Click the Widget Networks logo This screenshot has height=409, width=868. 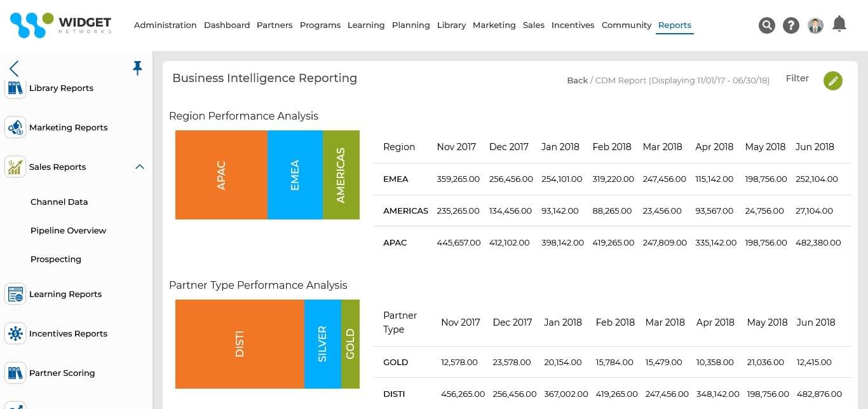60,25
